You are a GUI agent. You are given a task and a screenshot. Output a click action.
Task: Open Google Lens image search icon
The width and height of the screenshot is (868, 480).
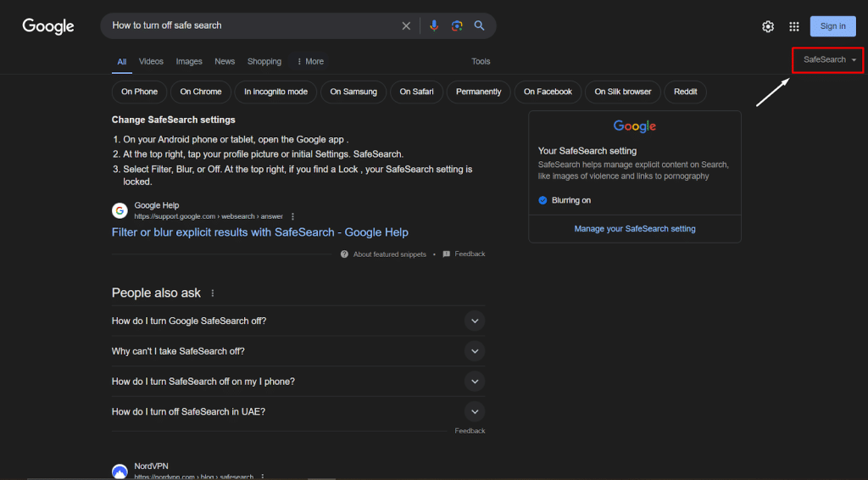click(457, 25)
